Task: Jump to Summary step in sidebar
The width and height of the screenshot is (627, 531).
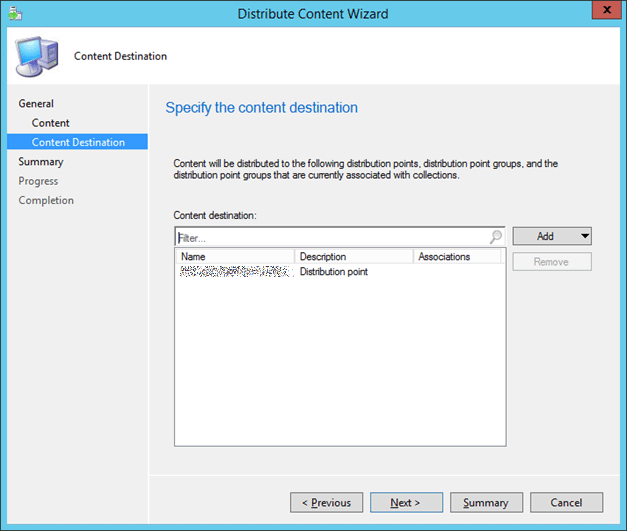Action: pyautogui.click(x=41, y=162)
